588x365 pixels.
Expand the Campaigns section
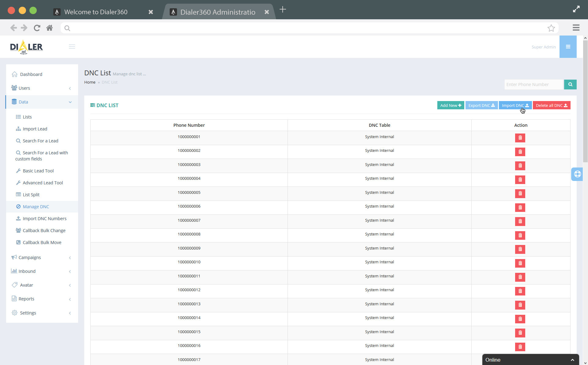(x=30, y=257)
